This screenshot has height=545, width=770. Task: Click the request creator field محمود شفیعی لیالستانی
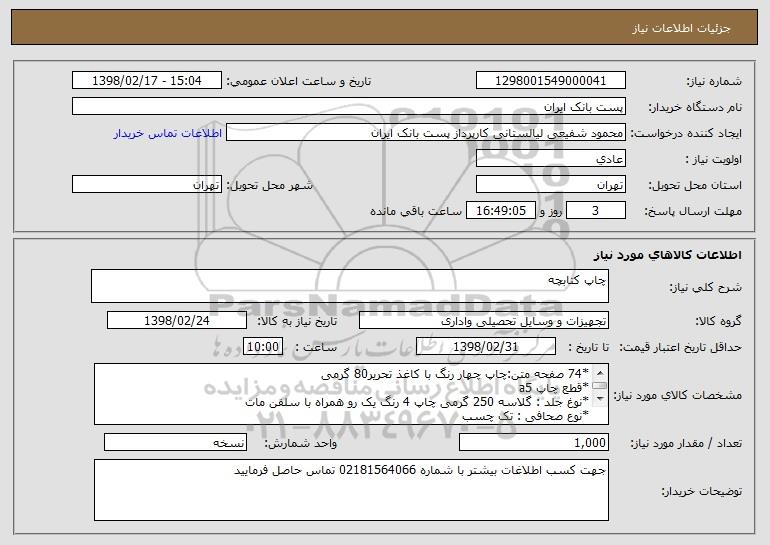[x=426, y=133]
